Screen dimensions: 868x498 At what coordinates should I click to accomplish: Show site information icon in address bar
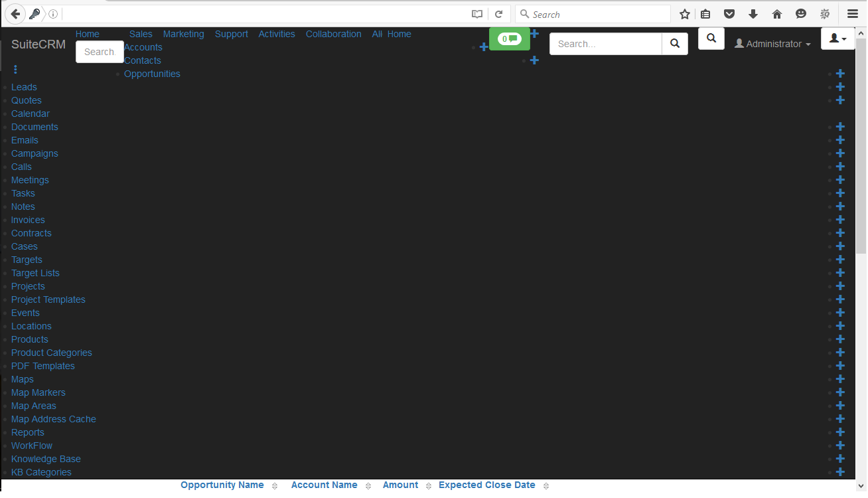(x=53, y=14)
